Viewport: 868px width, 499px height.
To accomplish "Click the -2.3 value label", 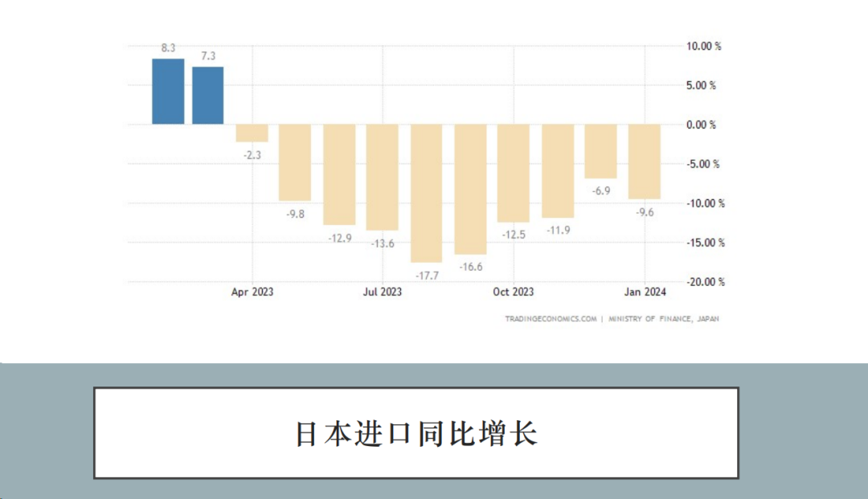I will [252, 155].
